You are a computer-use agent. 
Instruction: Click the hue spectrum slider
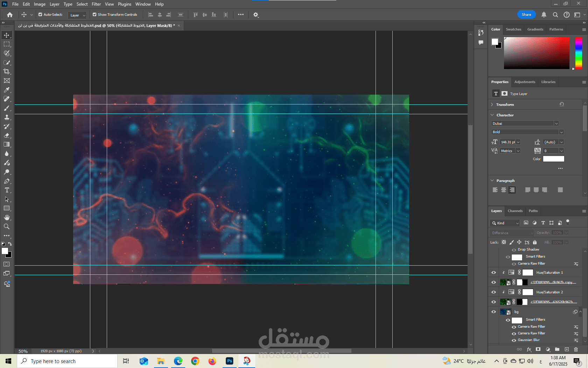[x=579, y=53]
